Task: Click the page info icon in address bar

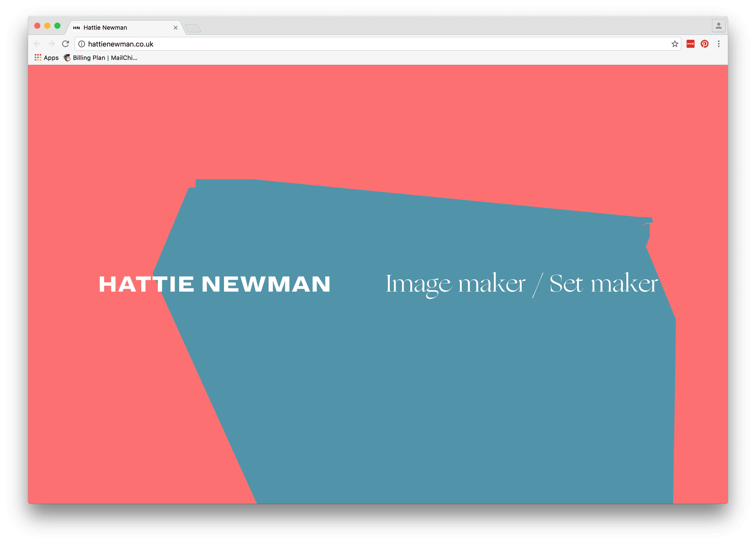Action: point(82,44)
